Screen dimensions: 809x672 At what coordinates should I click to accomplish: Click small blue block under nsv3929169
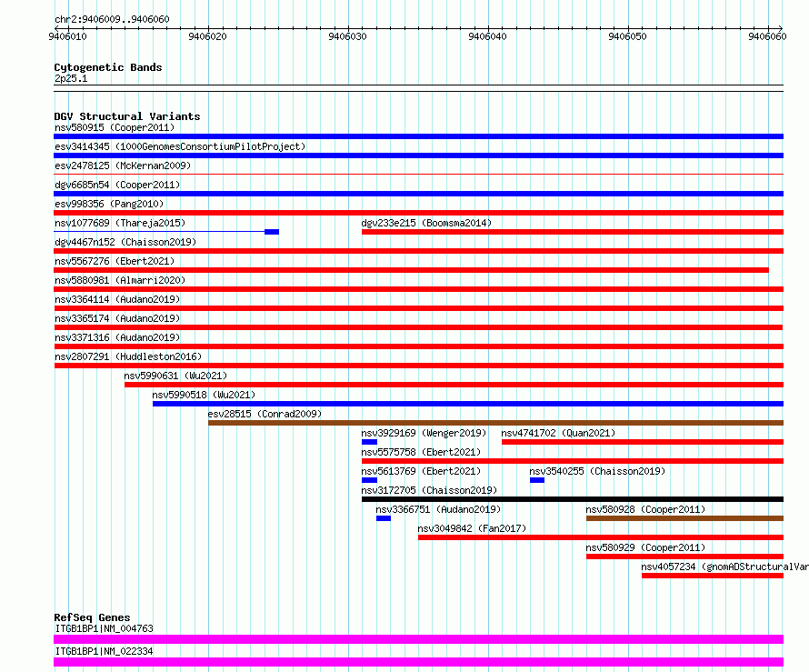click(369, 442)
